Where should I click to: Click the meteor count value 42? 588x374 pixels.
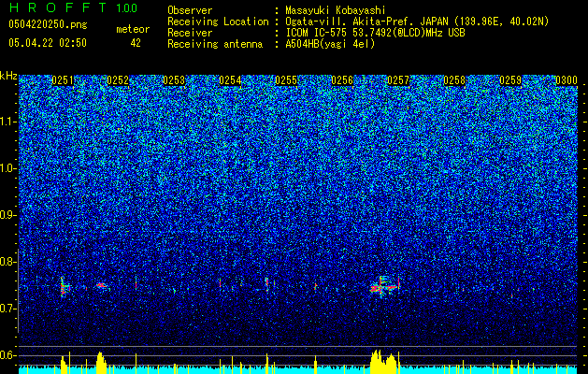[x=136, y=43]
